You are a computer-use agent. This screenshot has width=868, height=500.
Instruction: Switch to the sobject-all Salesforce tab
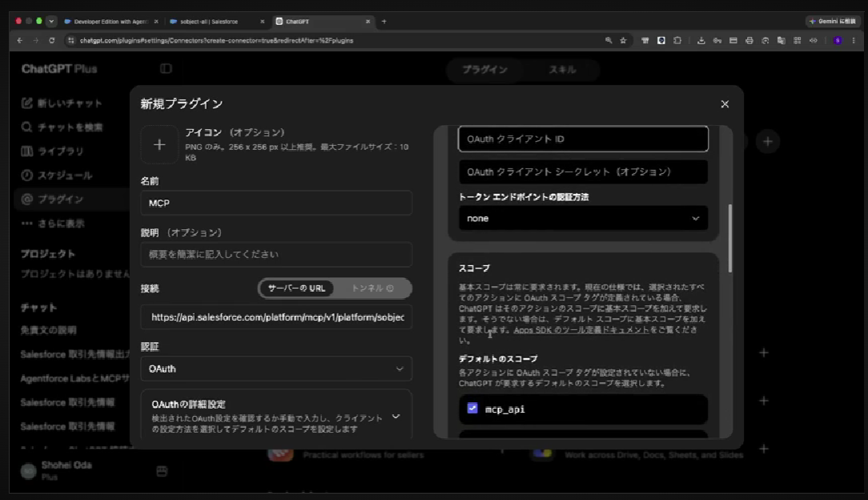pyautogui.click(x=209, y=22)
